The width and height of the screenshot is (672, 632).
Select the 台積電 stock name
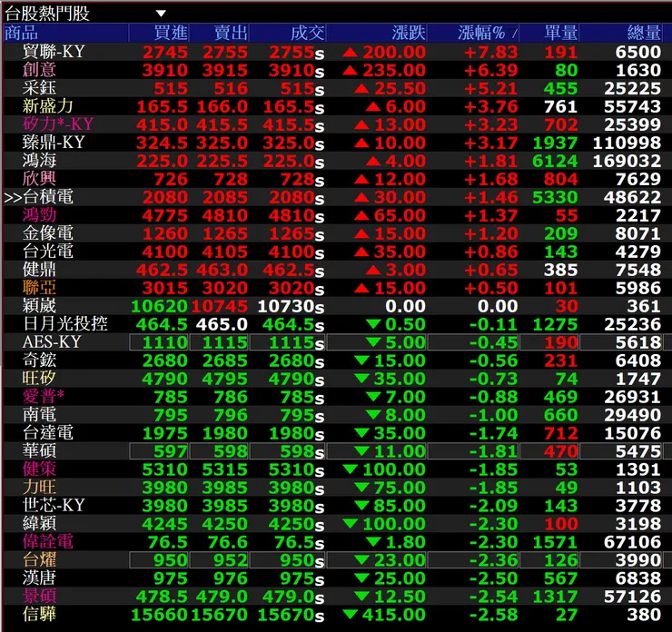click(47, 197)
